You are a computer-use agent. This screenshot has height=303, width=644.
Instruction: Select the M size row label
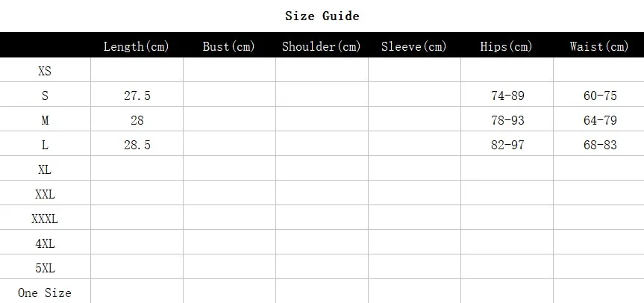coord(45,120)
